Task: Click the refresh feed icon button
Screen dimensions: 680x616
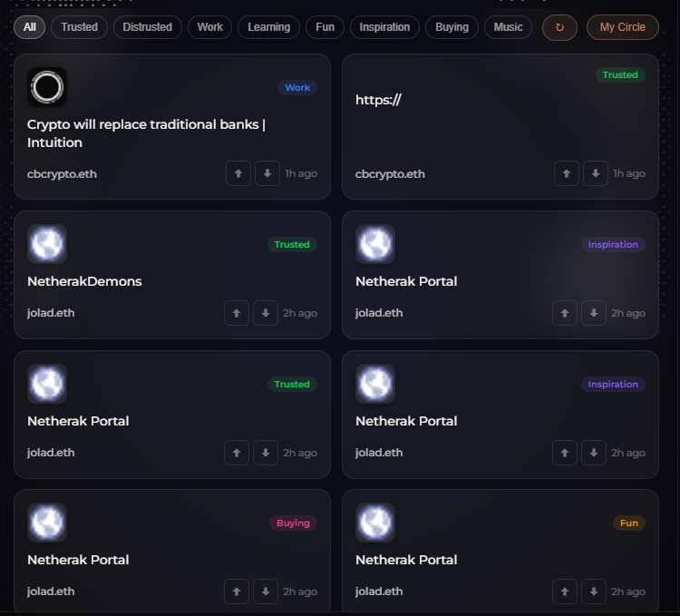Action: (559, 27)
